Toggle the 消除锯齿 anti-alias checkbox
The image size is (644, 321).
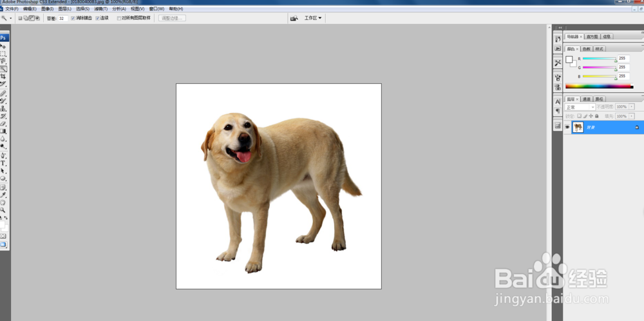73,18
